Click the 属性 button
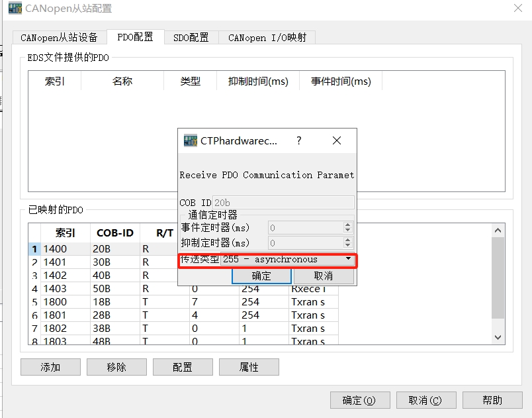 pyautogui.click(x=249, y=367)
